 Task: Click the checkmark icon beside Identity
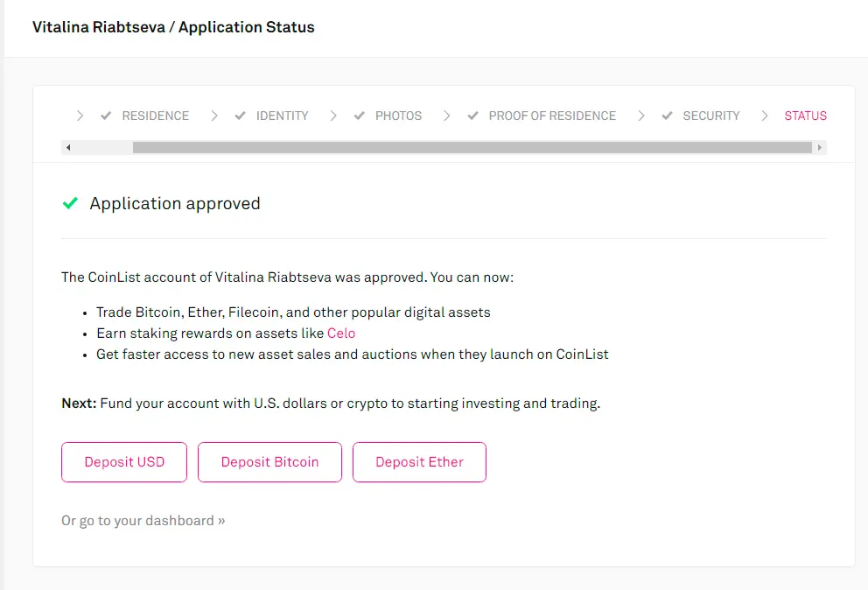(x=240, y=116)
